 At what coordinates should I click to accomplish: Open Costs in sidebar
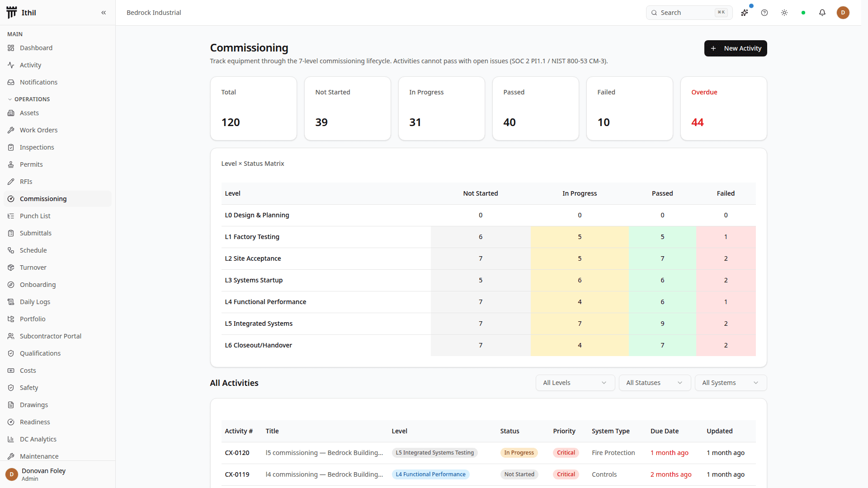point(58,371)
